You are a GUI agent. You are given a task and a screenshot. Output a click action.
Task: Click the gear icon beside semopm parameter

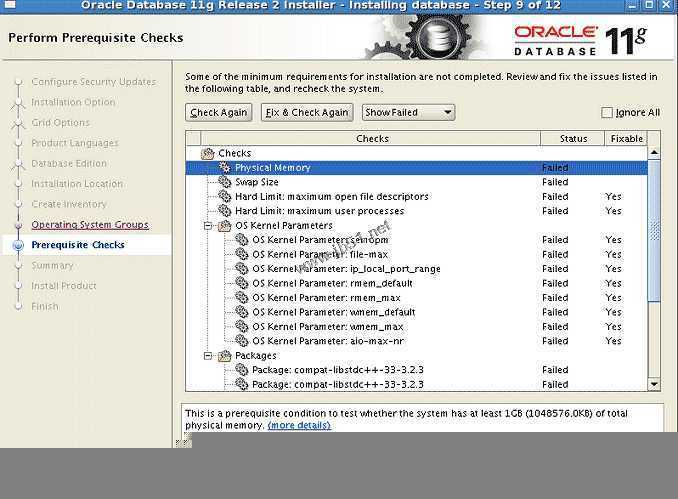(x=241, y=240)
